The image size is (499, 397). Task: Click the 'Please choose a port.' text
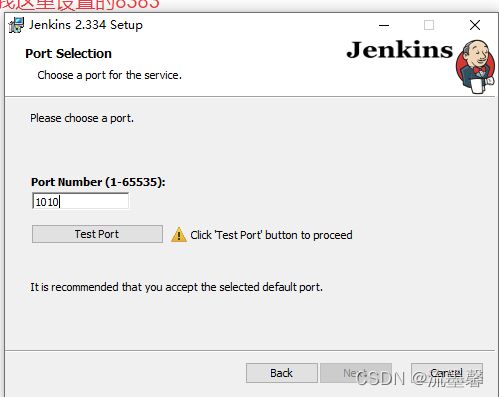[x=82, y=118]
